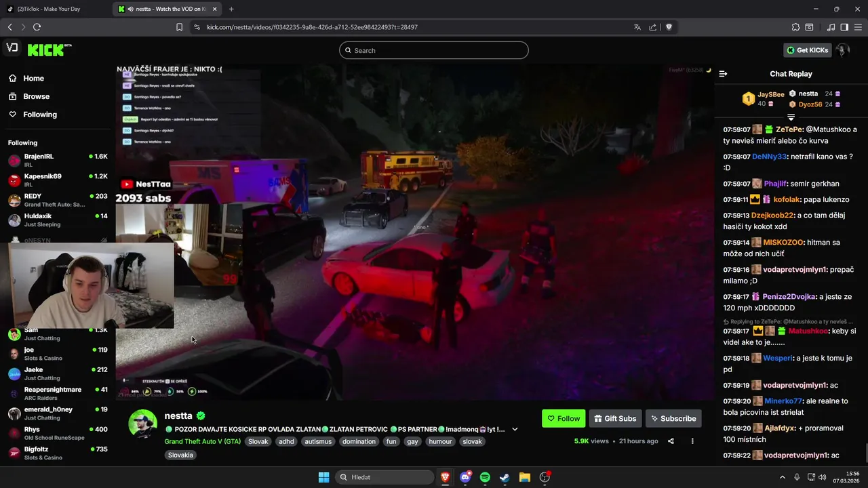Image resolution: width=868 pixels, height=488 pixels.
Task: Click Wesperi username in chat
Action: click(x=777, y=358)
